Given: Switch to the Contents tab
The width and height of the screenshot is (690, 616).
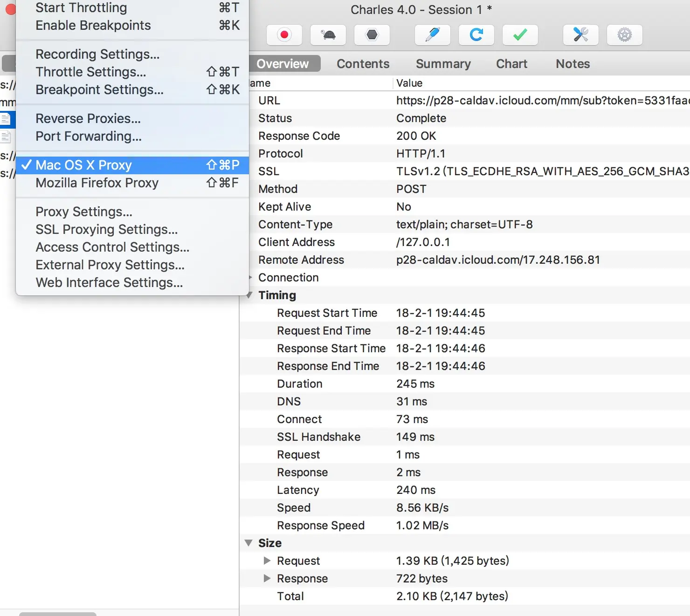Looking at the screenshot, I should pos(363,64).
